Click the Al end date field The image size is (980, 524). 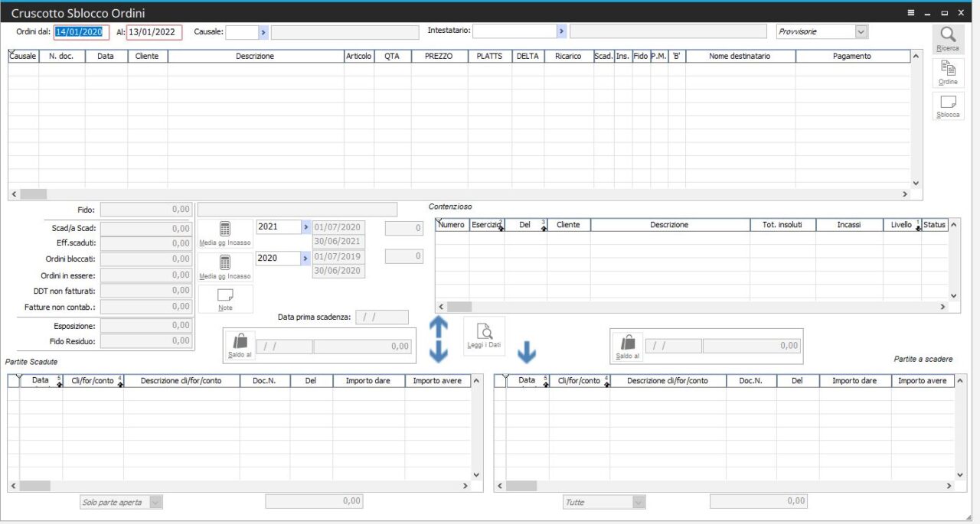click(154, 32)
